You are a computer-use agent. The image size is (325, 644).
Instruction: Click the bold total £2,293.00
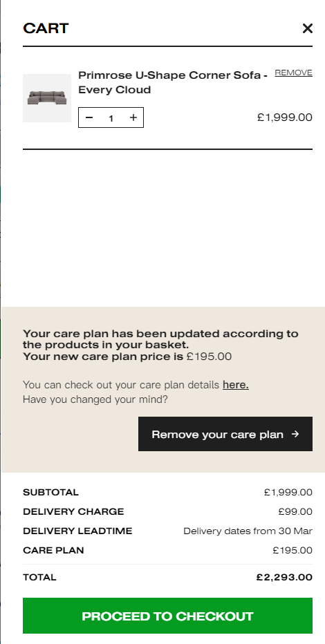pos(284,577)
